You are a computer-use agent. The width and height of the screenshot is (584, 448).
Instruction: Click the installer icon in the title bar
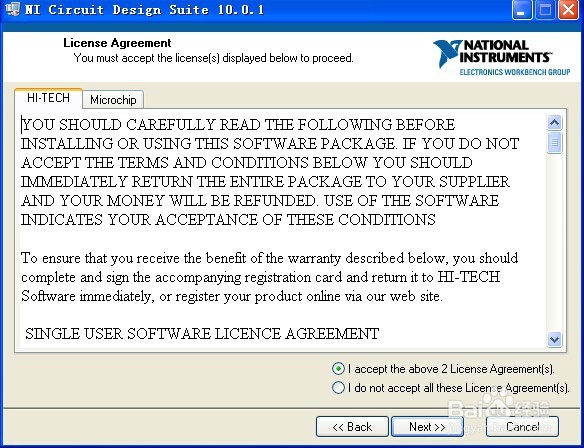point(12,9)
